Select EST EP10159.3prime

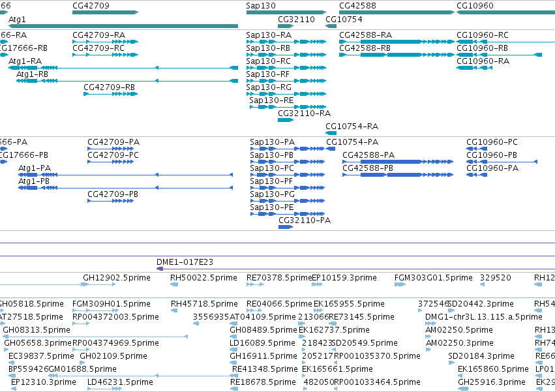[x=317, y=284]
